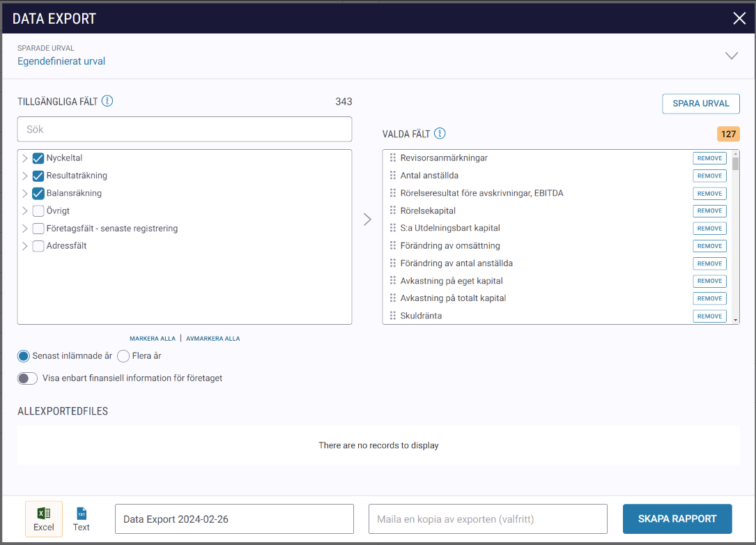Expand the Övrigt tree node
This screenshot has width=756, height=545.
24,210
